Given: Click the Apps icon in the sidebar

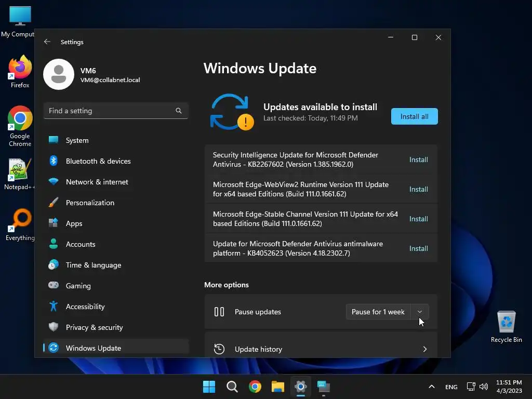Looking at the screenshot, I should tap(54, 223).
